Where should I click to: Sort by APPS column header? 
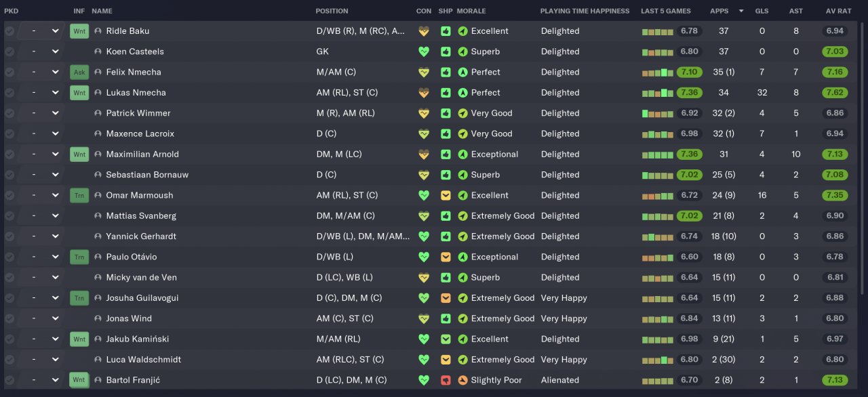click(x=719, y=11)
